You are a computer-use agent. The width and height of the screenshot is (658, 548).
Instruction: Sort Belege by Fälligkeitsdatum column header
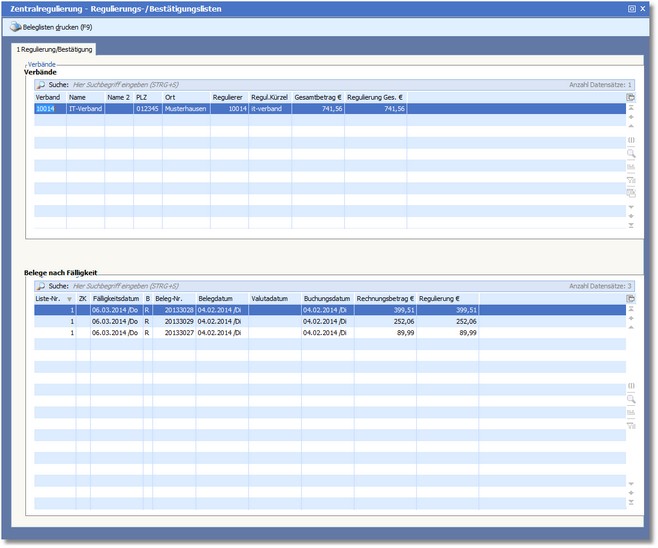pyautogui.click(x=115, y=298)
